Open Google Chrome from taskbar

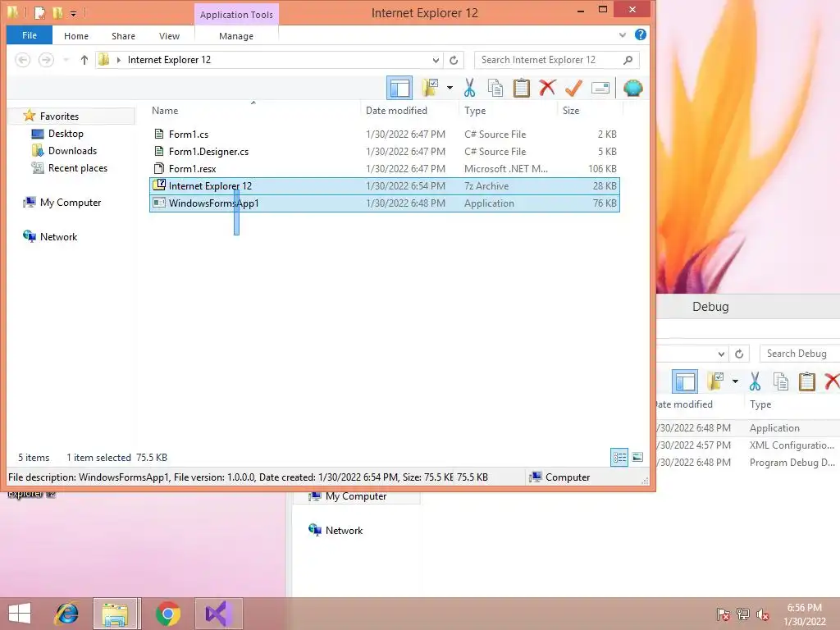[167, 614]
